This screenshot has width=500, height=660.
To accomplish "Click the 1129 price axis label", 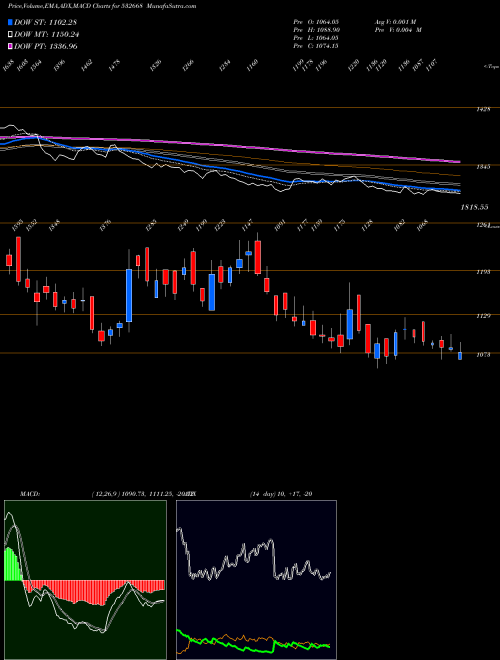I will (x=484, y=316).
